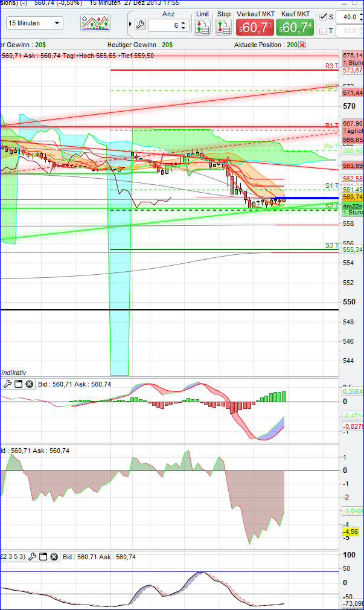Close current position with red X icon
Viewport: 364px width, 610px height.
pyautogui.click(x=302, y=45)
